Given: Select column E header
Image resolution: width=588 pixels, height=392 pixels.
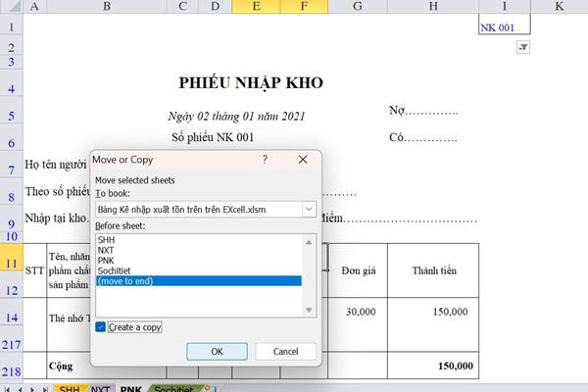Looking at the screenshot, I should pos(256,7).
